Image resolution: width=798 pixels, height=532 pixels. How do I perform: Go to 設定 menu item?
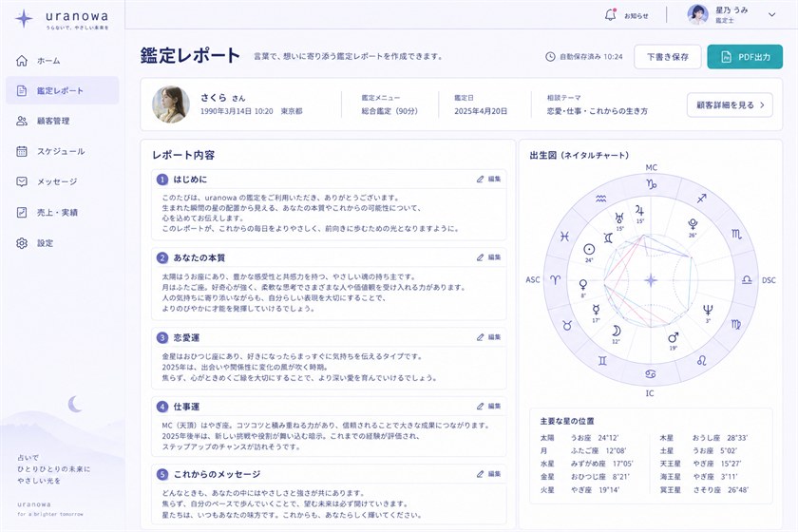(x=63, y=243)
